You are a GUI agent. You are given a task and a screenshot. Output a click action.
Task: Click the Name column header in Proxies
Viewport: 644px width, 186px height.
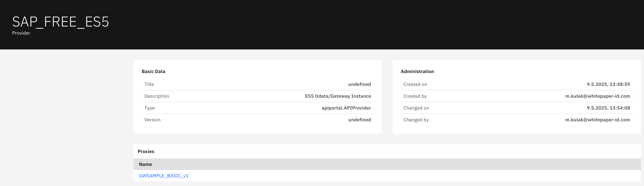(145, 164)
